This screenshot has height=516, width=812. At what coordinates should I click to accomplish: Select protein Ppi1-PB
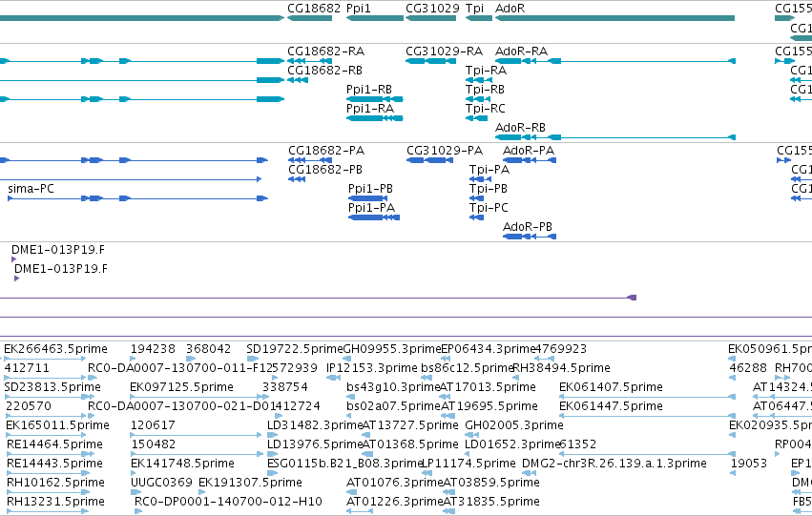pos(368,198)
